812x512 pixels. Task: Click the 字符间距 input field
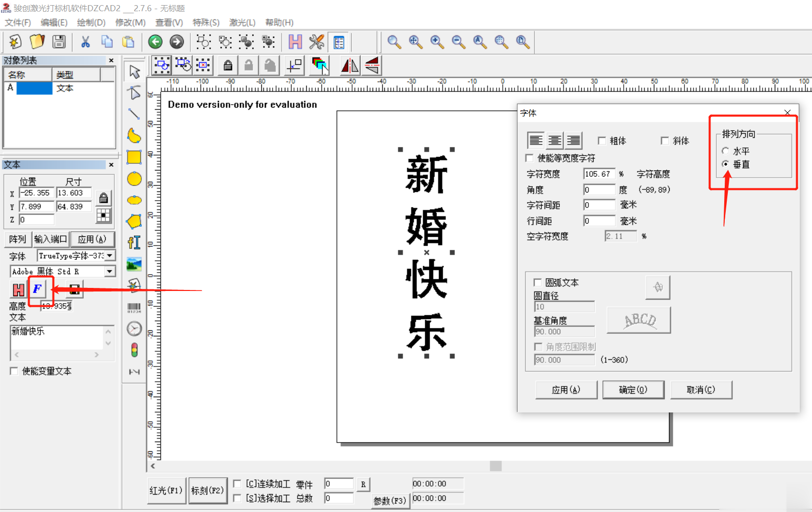coord(599,205)
